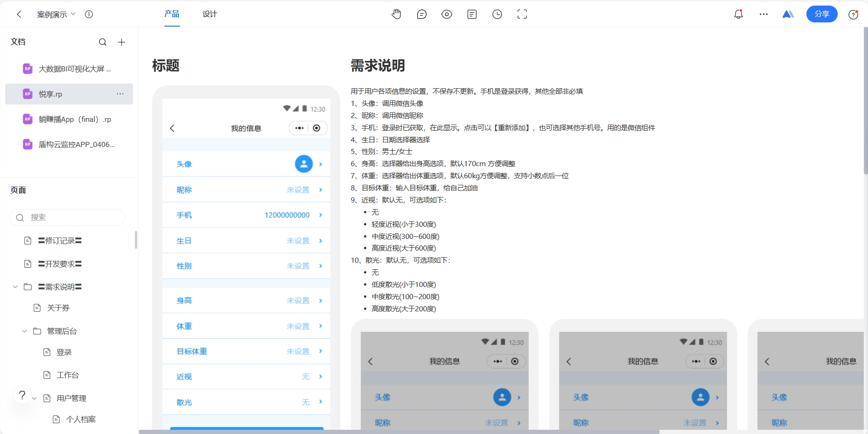Image resolution: width=868 pixels, height=434 pixels.
Task: Click 未设置 in 目标体重 row
Action: (x=298, y=351)
